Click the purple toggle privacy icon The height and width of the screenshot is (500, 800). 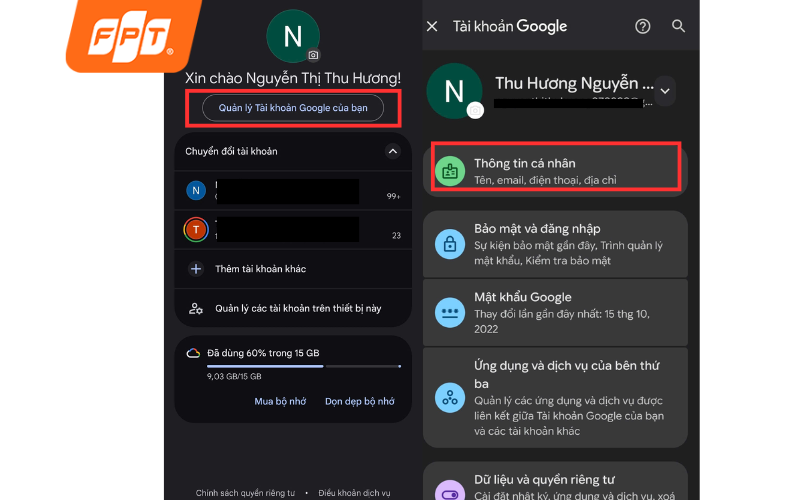[450, 491]
